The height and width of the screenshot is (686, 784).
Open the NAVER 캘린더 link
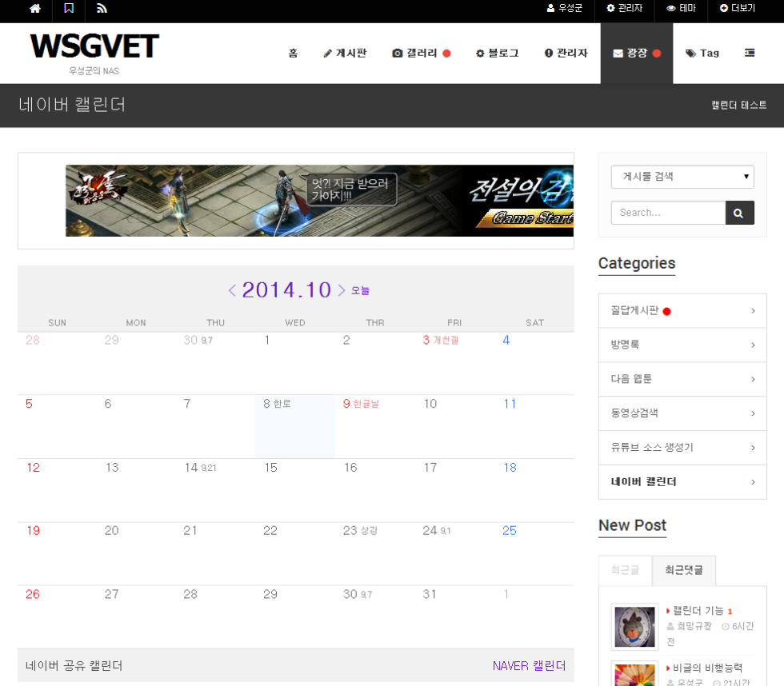click(529, 666)
